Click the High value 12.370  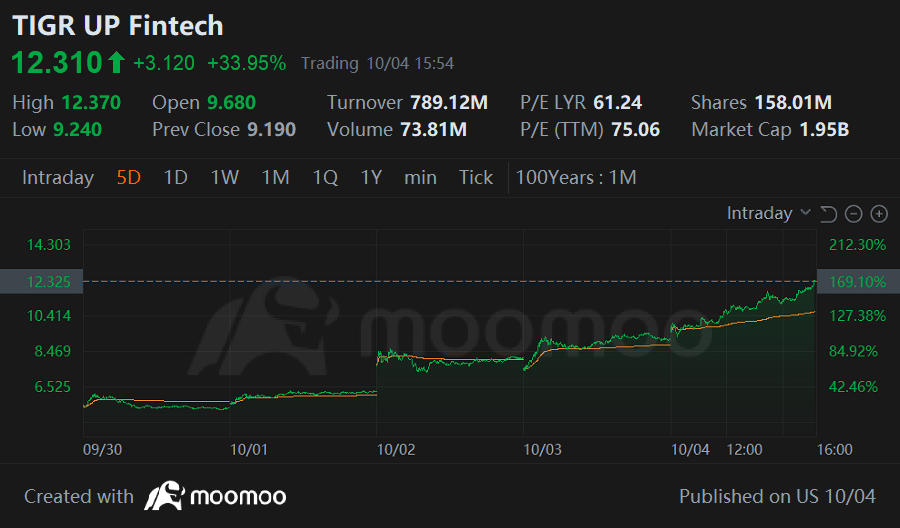click(x=91, y=103)
